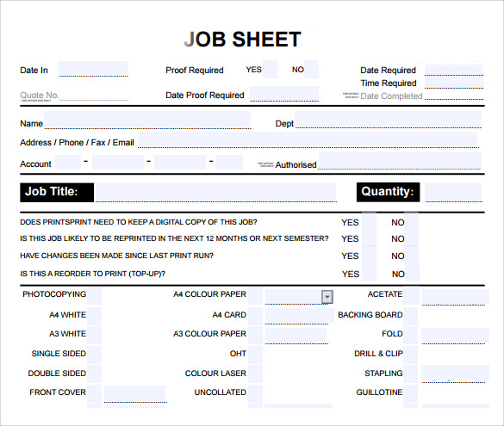This screenshot has height=426, width=504.
Task: Click the Quote No. label
Action: 40,95
